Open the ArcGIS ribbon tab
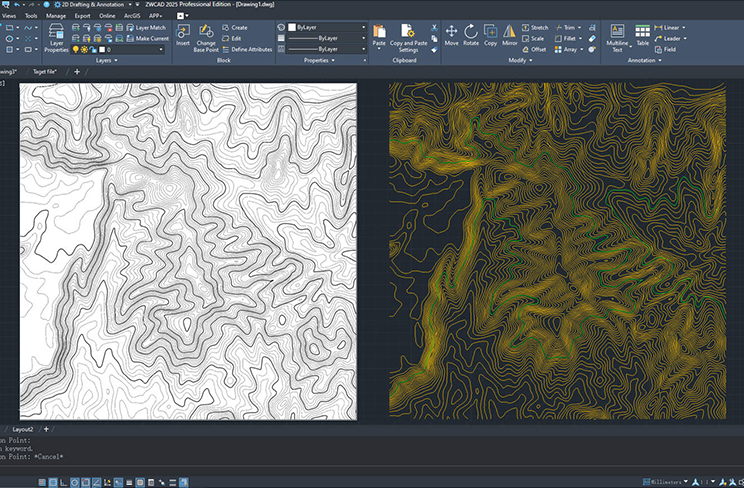Image resolution: width=744 pixels, height=488 pixels. click(133, 16)
